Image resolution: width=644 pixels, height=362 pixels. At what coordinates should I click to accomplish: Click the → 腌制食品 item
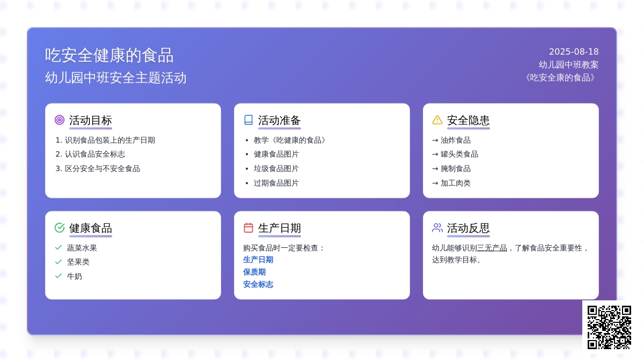click(x=451, y=168)
